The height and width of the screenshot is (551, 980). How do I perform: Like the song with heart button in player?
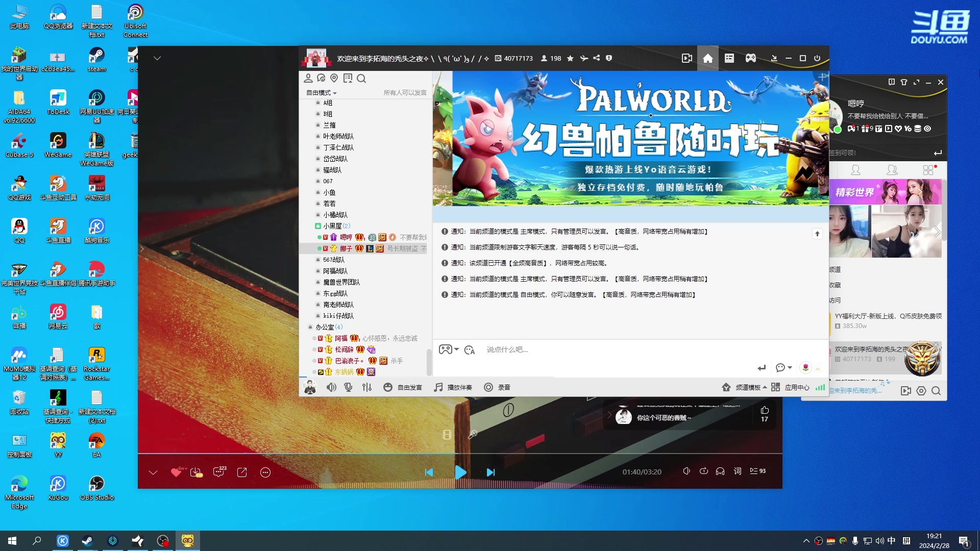(176, 472)
